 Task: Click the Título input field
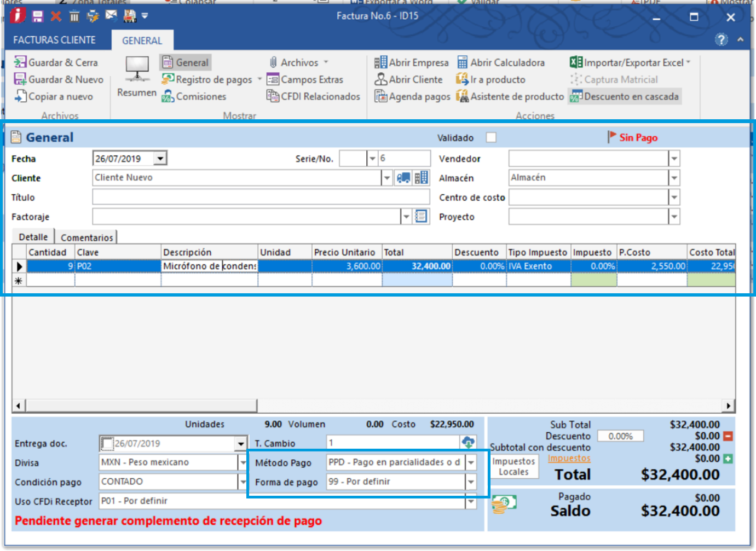click(261, 197)
